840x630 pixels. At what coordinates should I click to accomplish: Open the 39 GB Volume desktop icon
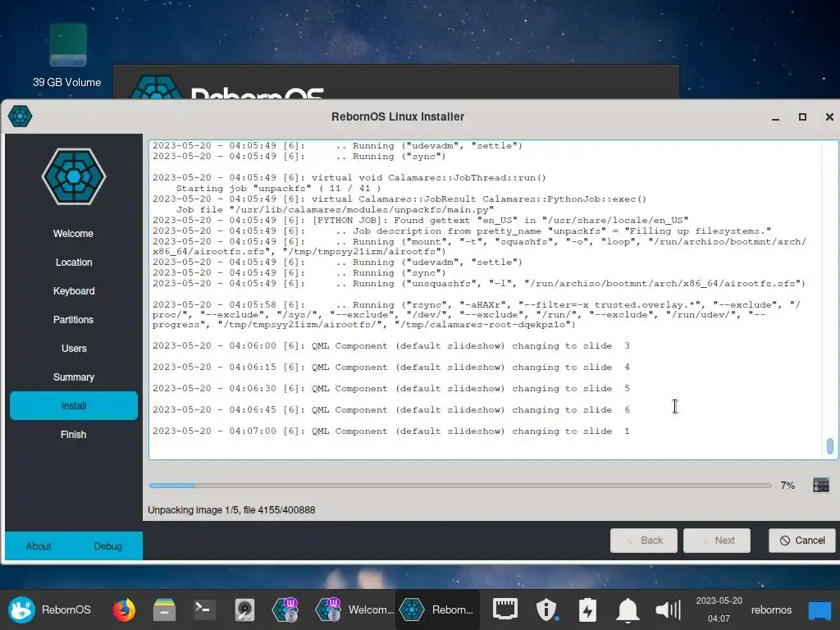(x=67, y=55)
